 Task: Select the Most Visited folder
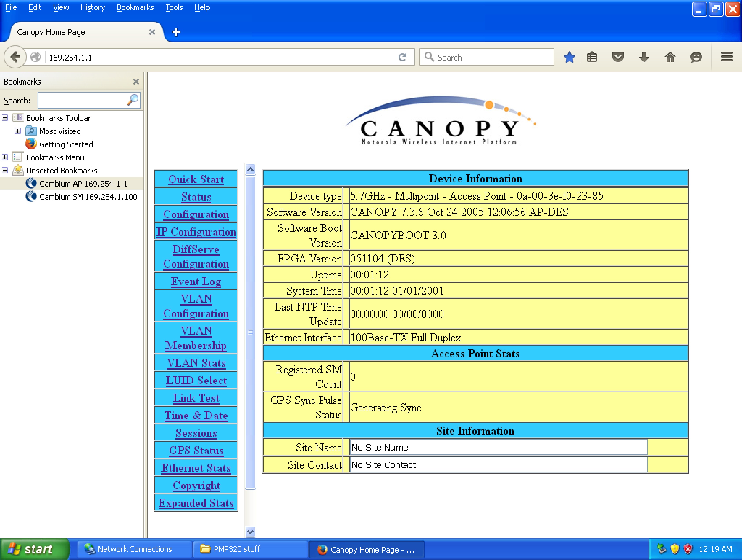click(x=60, y=131)
